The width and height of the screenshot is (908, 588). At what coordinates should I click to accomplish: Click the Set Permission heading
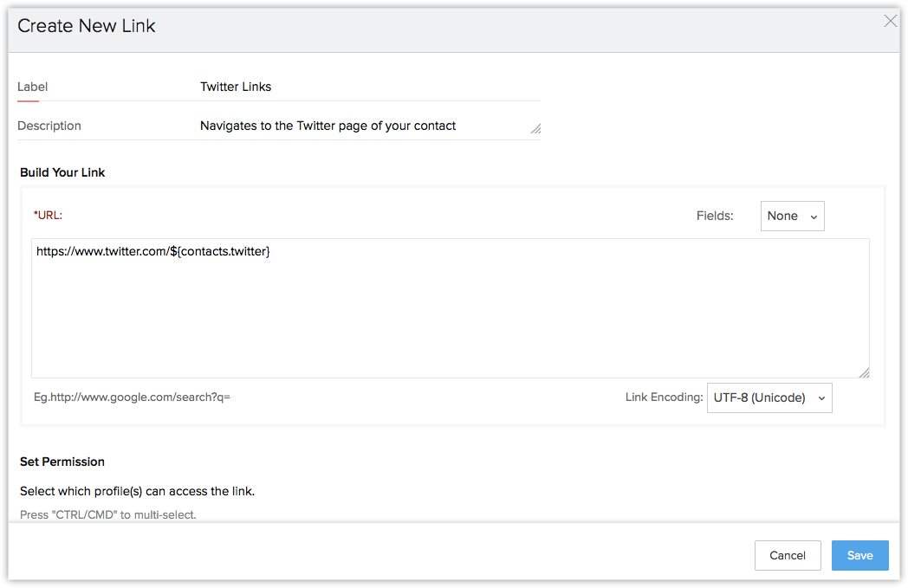[62, 462]
